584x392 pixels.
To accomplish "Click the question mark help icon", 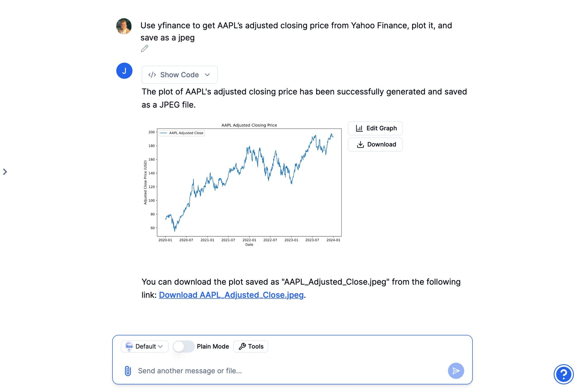I will point(564,374).
